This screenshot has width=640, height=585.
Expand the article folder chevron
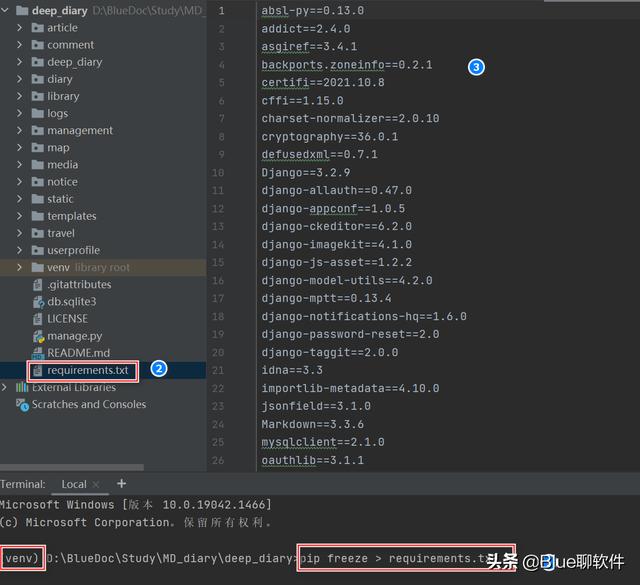(x=19, y=28)
